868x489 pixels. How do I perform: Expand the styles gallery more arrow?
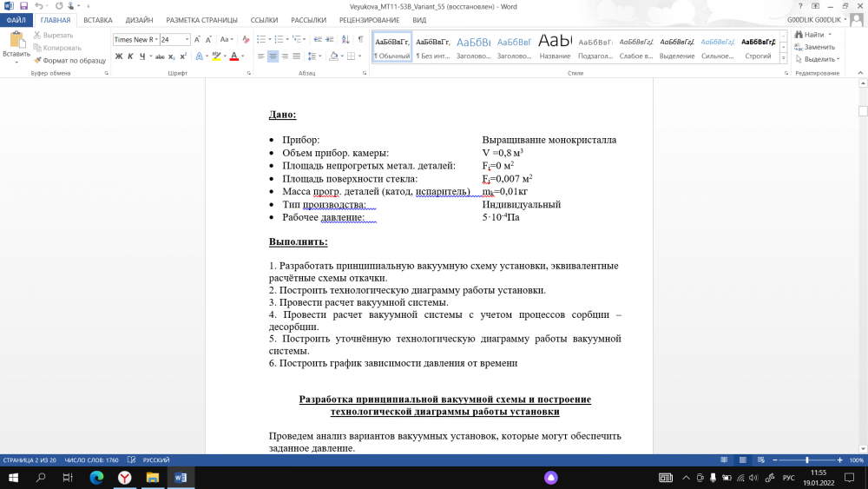[785, 59]
